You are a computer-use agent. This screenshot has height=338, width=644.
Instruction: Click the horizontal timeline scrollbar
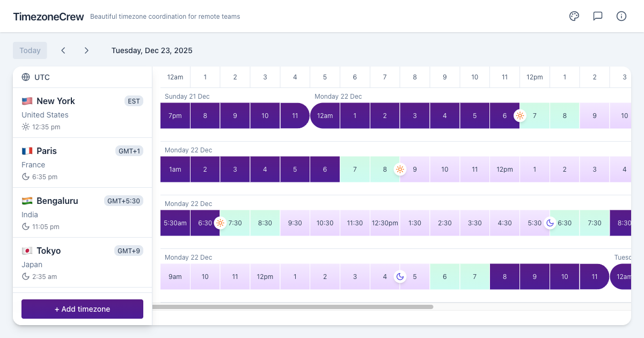[x=292, y=307]
